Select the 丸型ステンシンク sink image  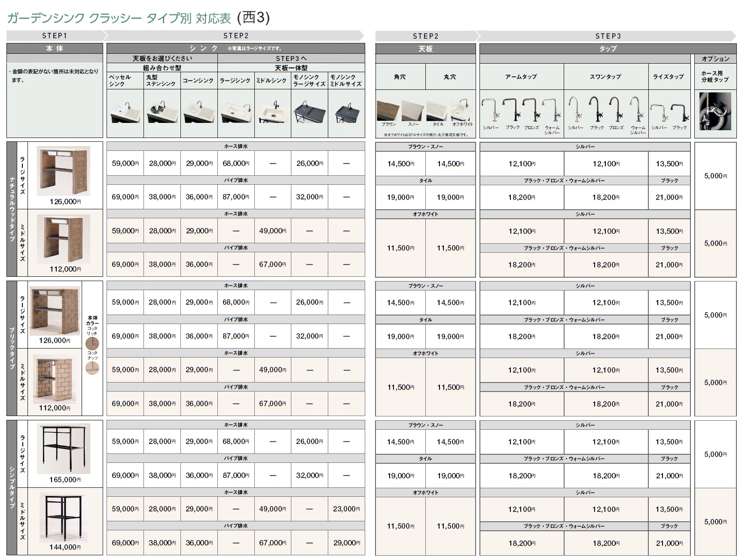coord(162,112)
